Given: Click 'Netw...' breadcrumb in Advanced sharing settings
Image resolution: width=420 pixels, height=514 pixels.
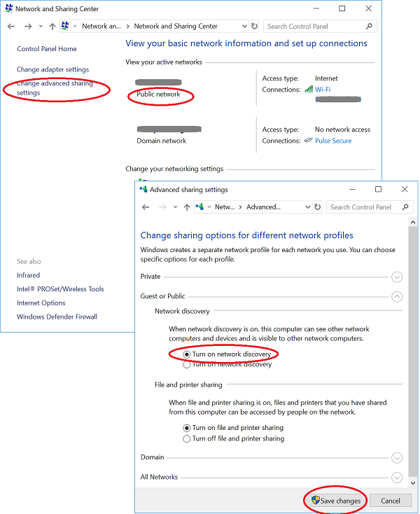Looking at the screenshot, I should [x=225, y=207].
